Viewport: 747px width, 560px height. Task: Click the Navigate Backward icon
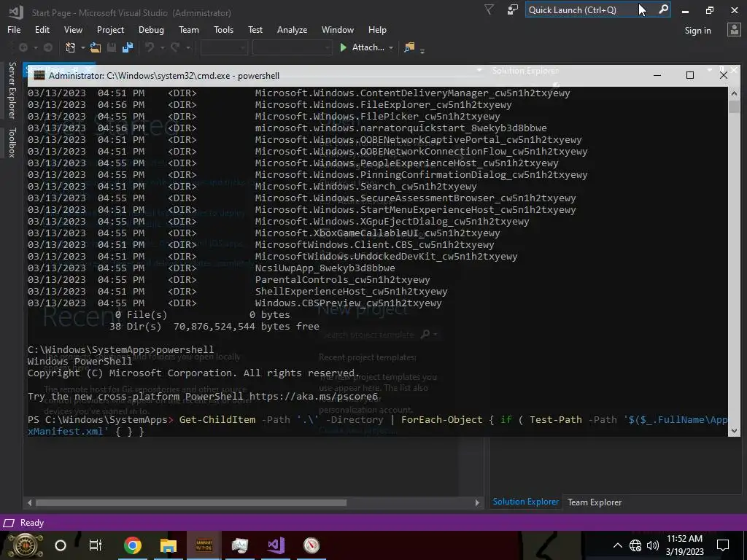click(x=23, y=47)
